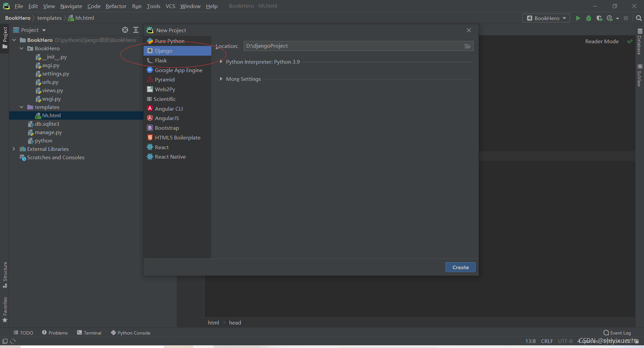Click UTF-8 encoding in status bar

565,341
